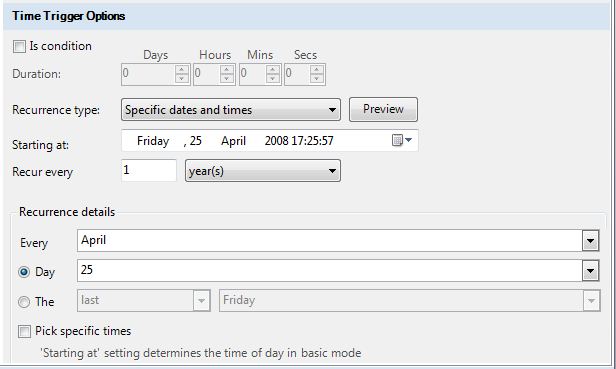This screenshot has height=369, width=616.
Task: Check Pick specific times option
Action: (x=24, y=331)
